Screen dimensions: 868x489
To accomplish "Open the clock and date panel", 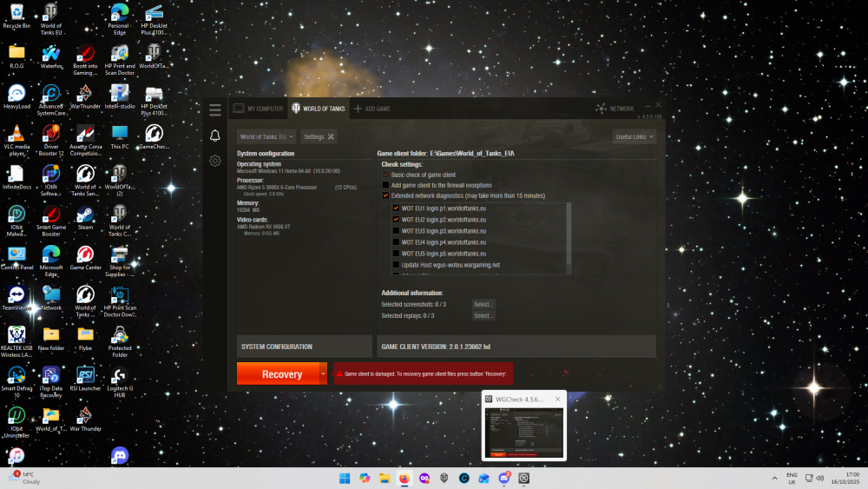I will (x=845, y=478).
